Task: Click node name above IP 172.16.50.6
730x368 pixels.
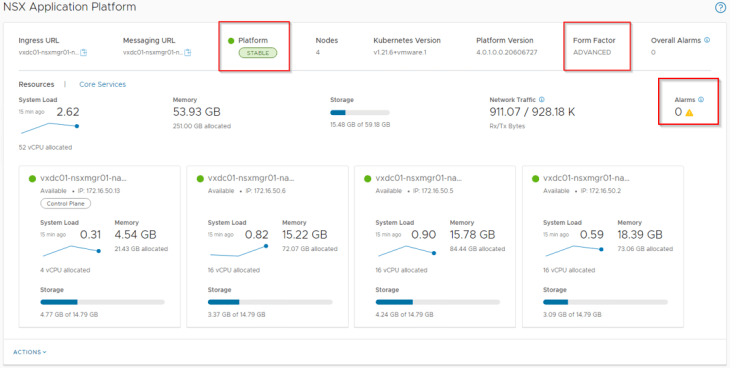Action: pos(251,178)
